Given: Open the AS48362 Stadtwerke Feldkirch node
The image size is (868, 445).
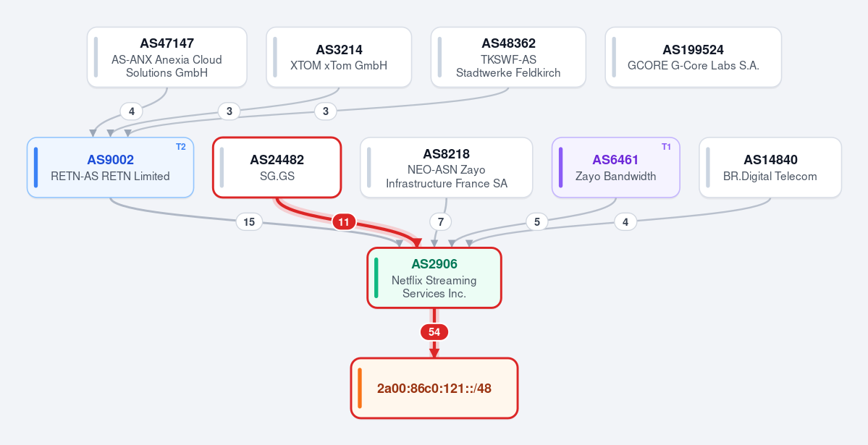Looking at the screenshot, I should coord(508,57).
